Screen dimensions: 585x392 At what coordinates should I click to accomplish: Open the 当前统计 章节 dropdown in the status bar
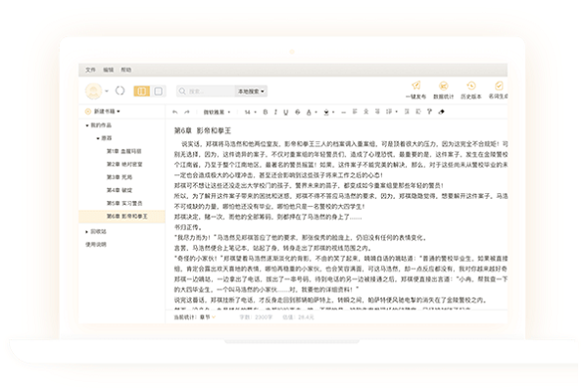(195, 318)
